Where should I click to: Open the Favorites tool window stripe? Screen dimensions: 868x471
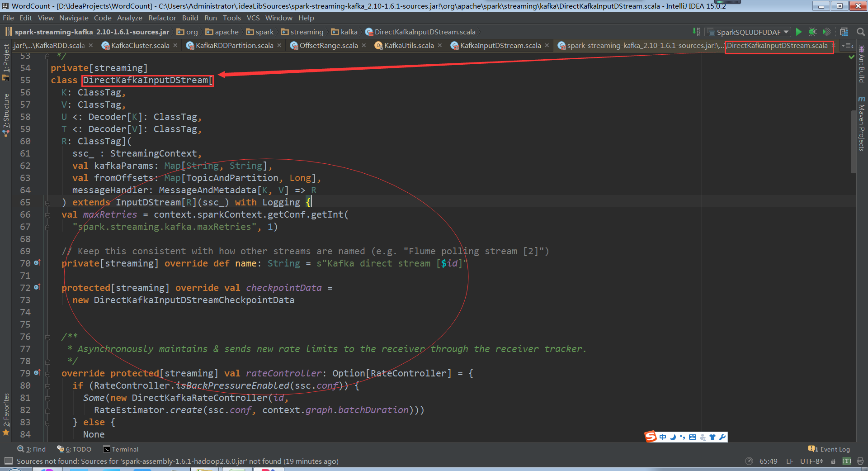pos(6,414)
